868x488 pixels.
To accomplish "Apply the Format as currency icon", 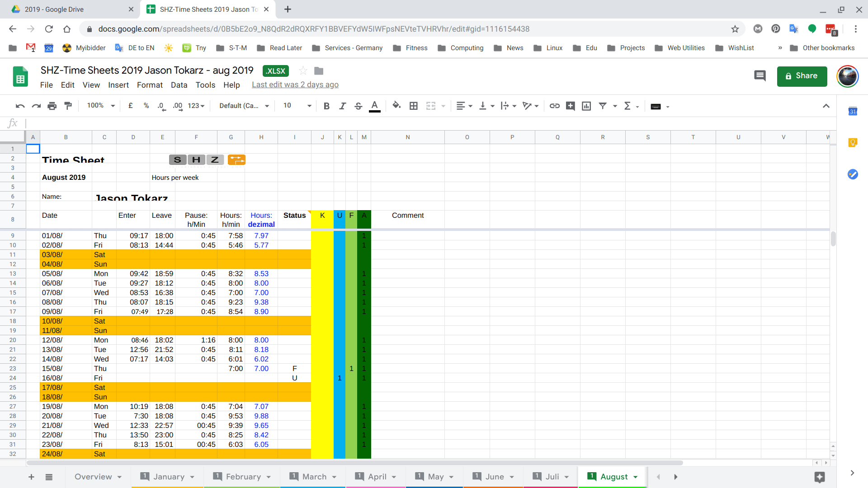I will click(131, 106).
